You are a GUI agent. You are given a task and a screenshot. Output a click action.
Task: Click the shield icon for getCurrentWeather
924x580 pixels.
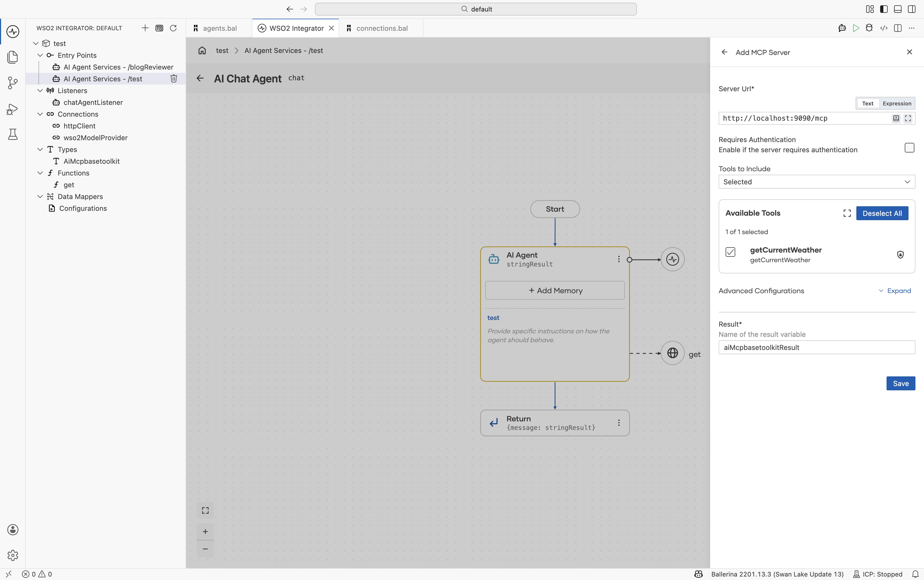coord(900,255)
